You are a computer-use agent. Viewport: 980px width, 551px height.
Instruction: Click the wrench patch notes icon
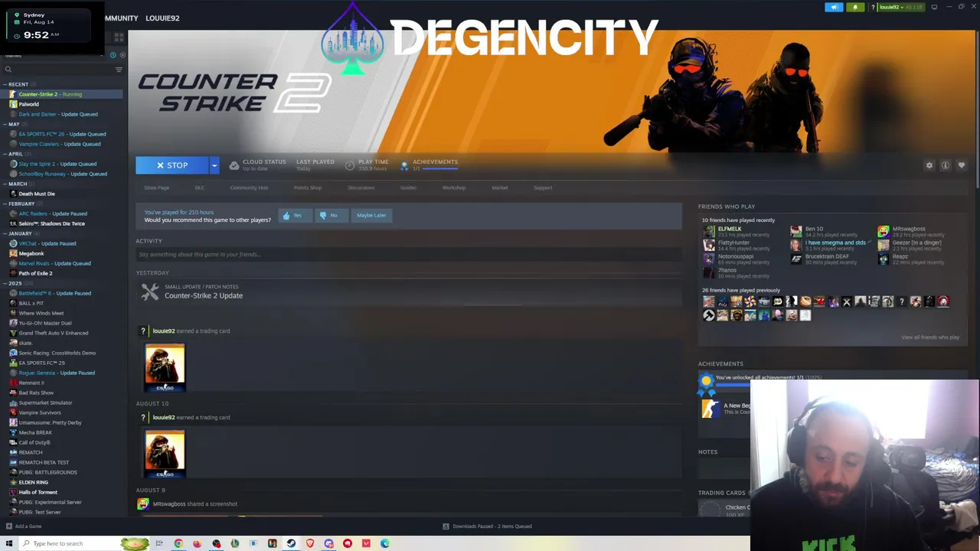coord(150,292)
